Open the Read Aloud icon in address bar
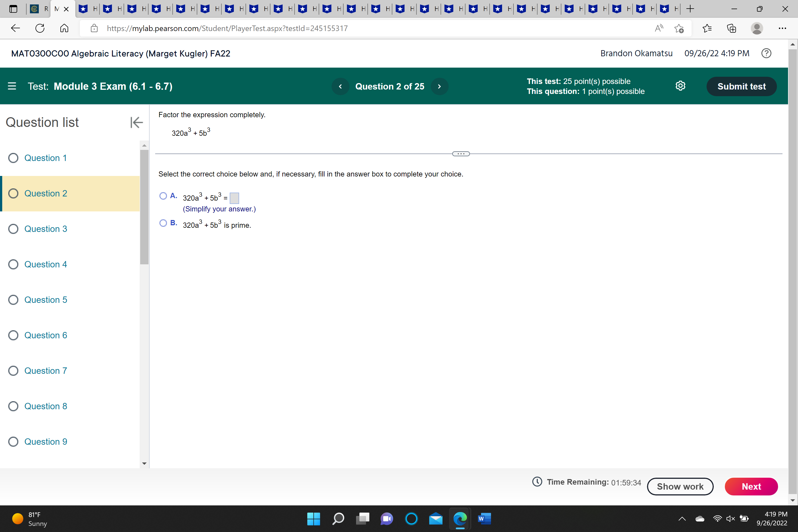The image size is (798, 532). (659, 28)
